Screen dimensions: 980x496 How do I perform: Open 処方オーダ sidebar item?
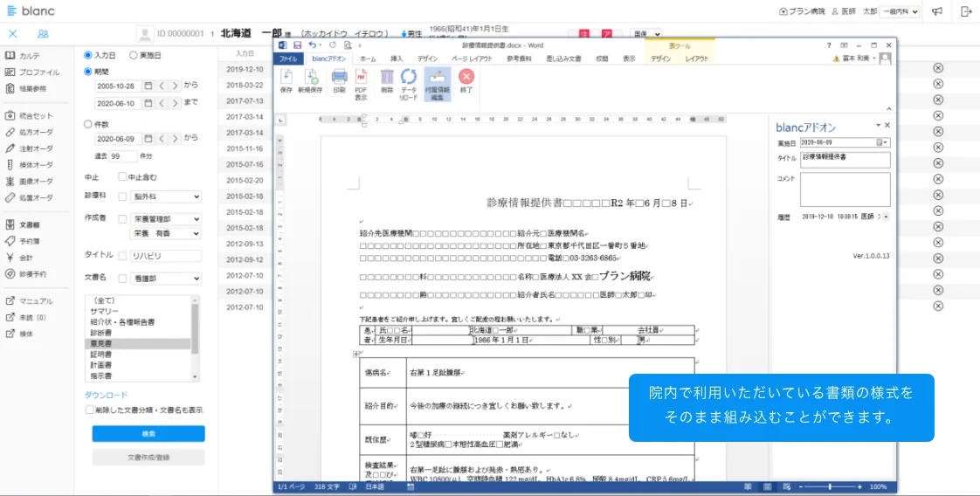point(29,132)
